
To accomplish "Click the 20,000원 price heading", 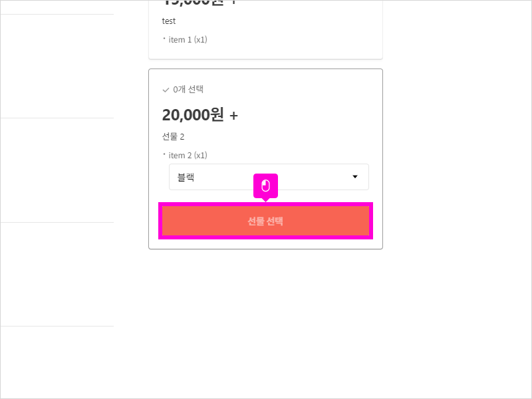I will [193, 115].
